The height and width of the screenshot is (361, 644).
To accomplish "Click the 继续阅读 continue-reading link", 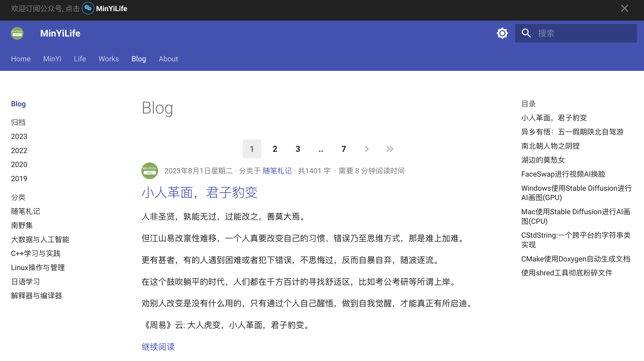I will click(158, 347).
